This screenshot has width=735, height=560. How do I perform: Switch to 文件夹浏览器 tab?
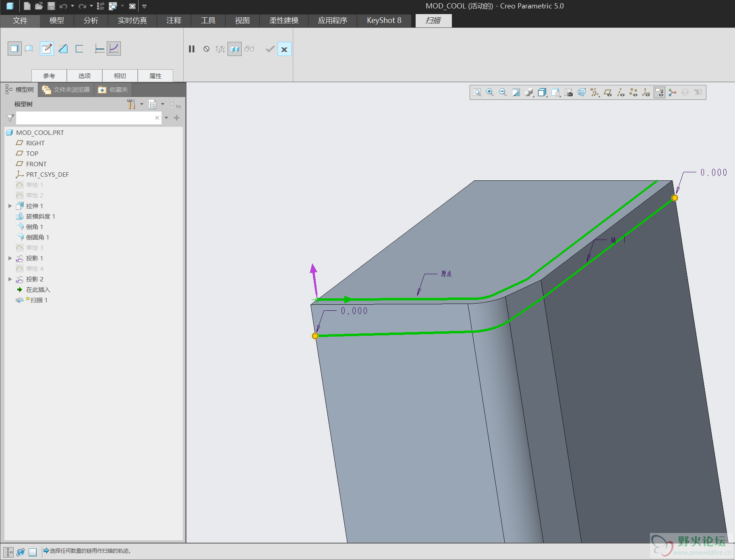pos(66,90)
